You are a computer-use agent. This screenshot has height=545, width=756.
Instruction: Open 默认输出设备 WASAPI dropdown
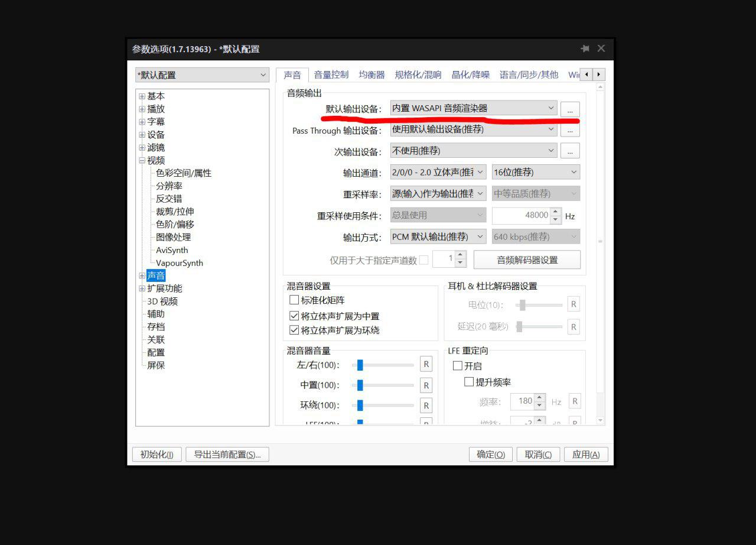[473, 108]
